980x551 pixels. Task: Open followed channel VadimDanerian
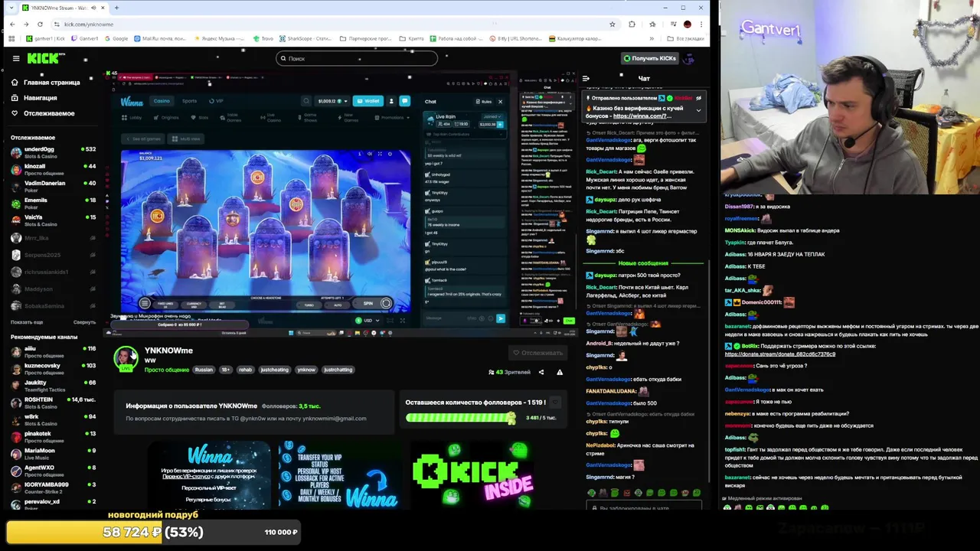click(53, 186)
